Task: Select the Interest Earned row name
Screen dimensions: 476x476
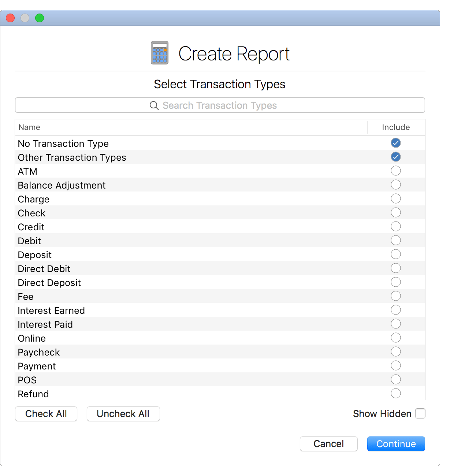Action: [51, 310]
